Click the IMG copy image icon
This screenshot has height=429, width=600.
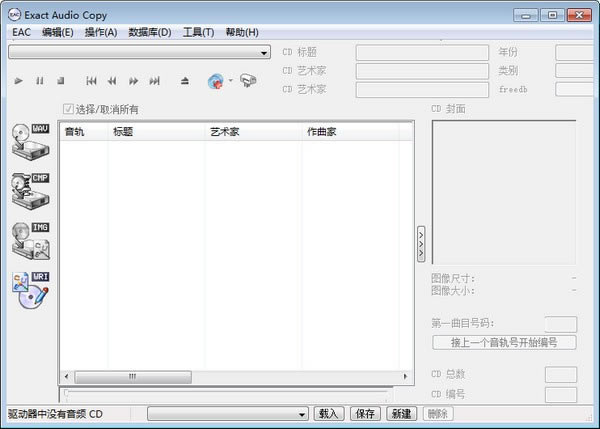point(30,239)
